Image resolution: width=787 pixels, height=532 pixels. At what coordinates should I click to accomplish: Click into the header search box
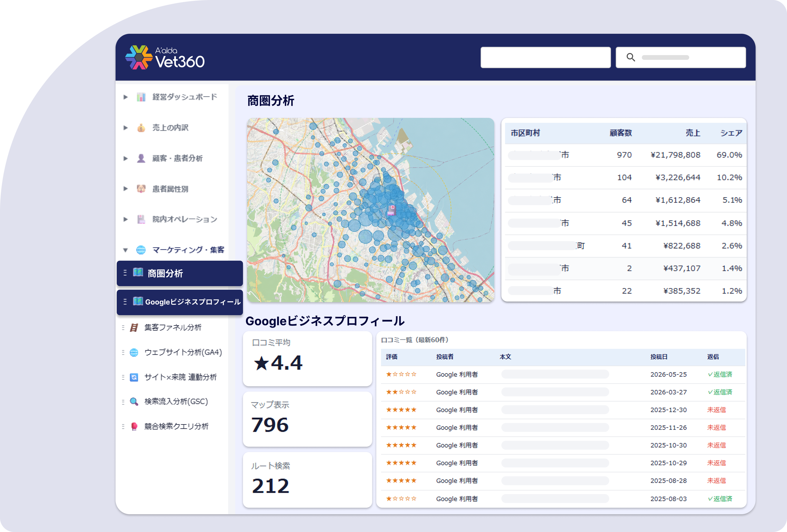pos(681,57)
